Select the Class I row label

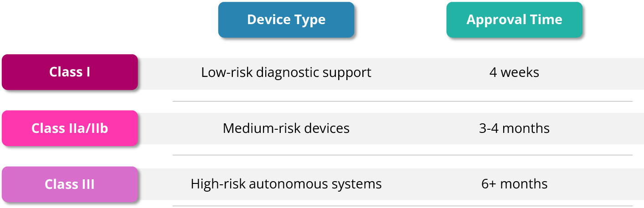(x=70, y=72)
